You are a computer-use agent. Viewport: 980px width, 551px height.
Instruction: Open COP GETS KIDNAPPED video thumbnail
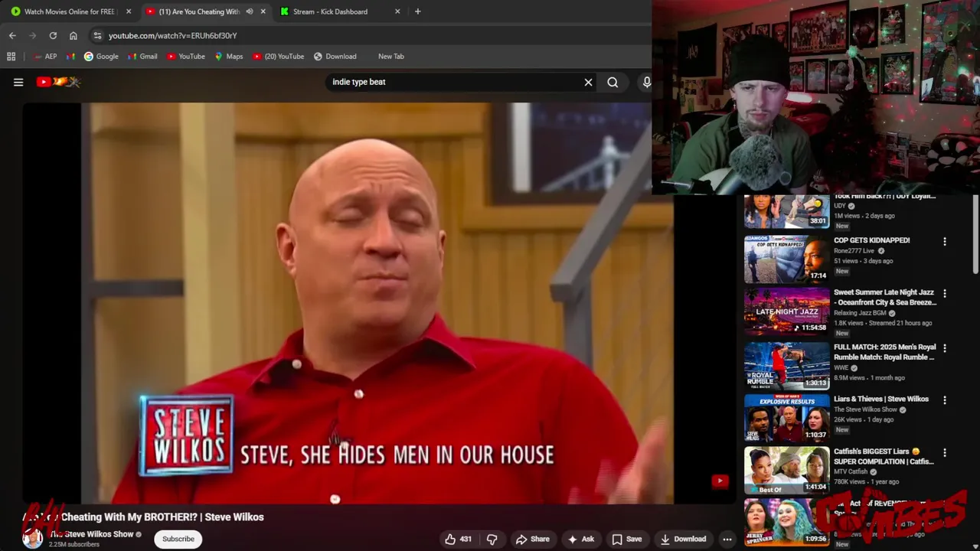(787, 259)
